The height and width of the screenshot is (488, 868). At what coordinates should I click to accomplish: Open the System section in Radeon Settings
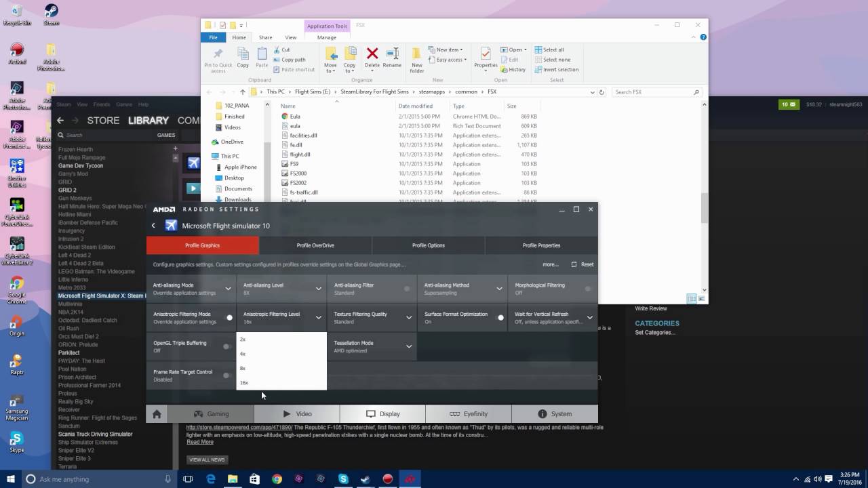pos(555,413)
